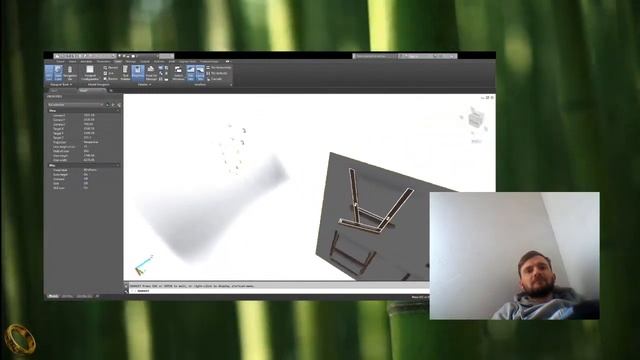Toggle the File Tabs button
This screenshot has width=640, height=360.
point(191,73)
